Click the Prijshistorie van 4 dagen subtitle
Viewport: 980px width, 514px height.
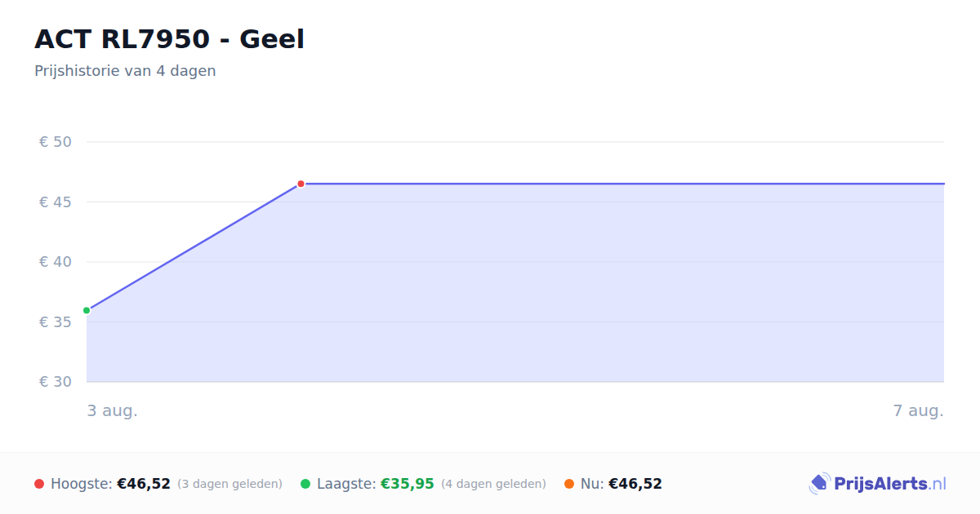click(125, 71)
